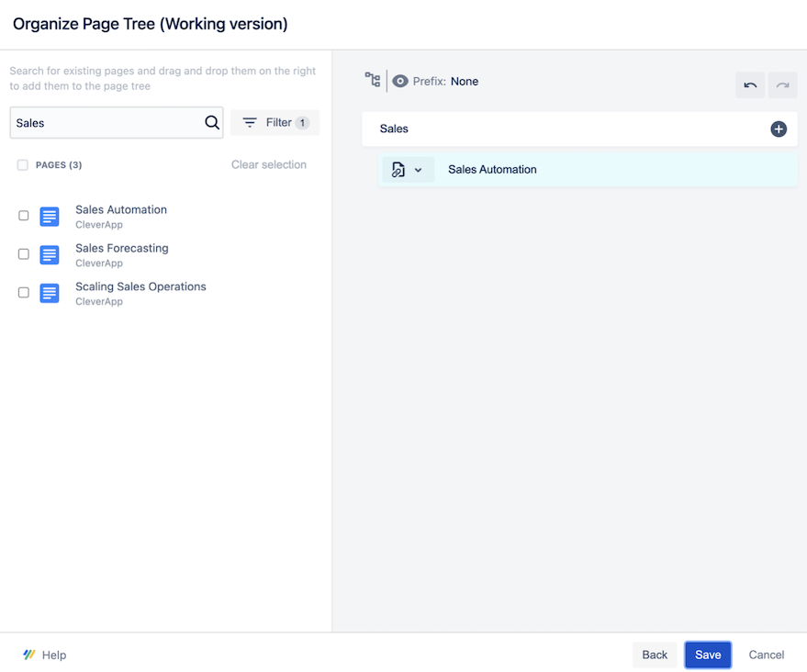Go Back to the previous step
Viewport: 807px width, 672px height.
pos(655,655)
